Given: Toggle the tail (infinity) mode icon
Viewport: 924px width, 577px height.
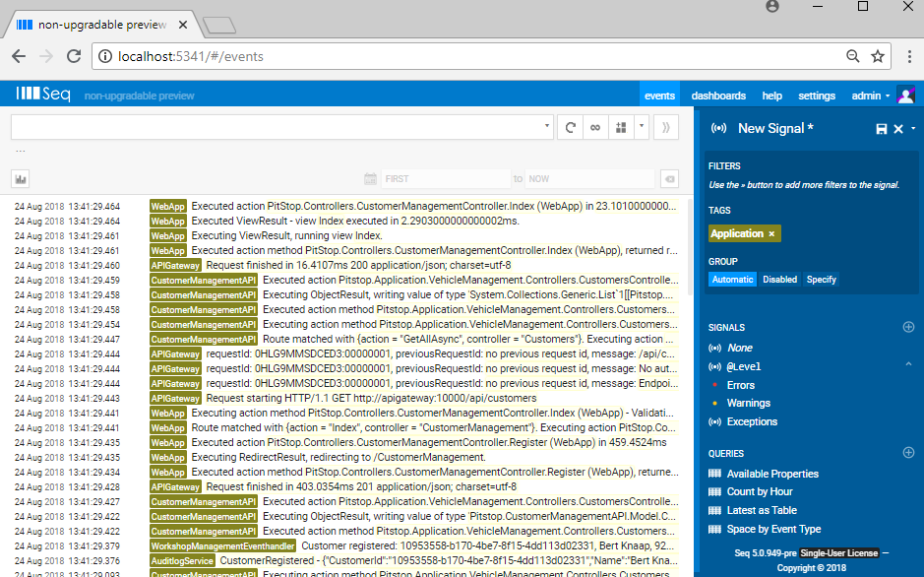Looking at the screenshot, I should tap(595, 127).
